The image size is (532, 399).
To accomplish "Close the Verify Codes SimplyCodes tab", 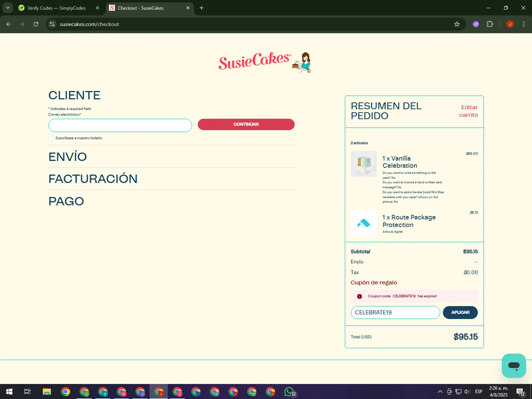I will pyautogui.click(x=97, y=8).
